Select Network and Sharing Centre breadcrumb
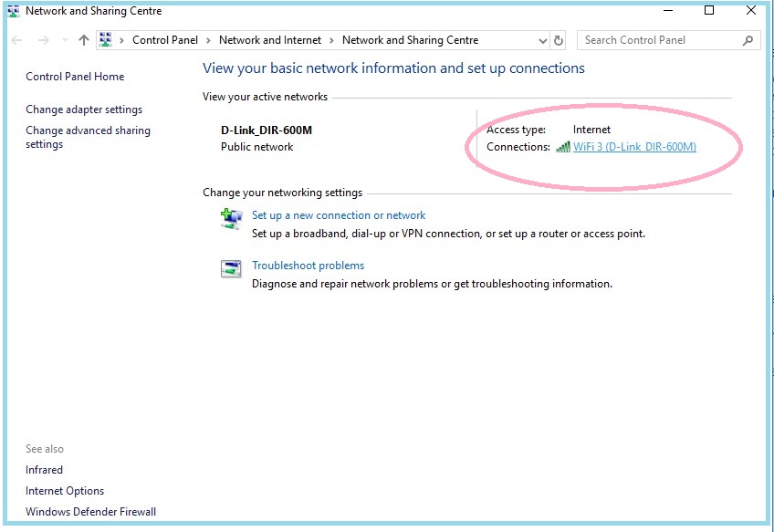 coord(410,40)
